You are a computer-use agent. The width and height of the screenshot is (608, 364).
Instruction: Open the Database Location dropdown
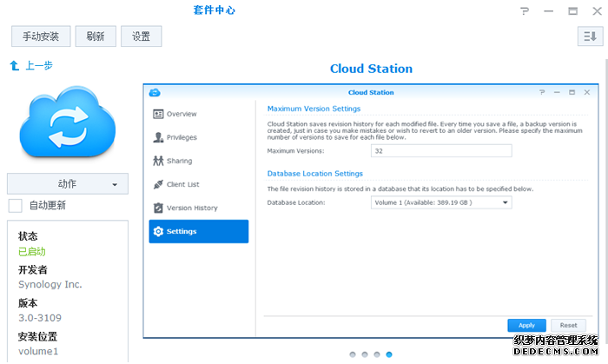pyautogui.click(x=441, y=202)
